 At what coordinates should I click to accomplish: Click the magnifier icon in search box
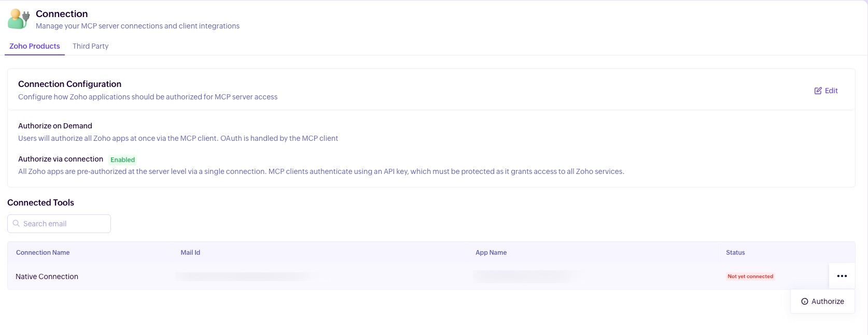tap(17, 224)
